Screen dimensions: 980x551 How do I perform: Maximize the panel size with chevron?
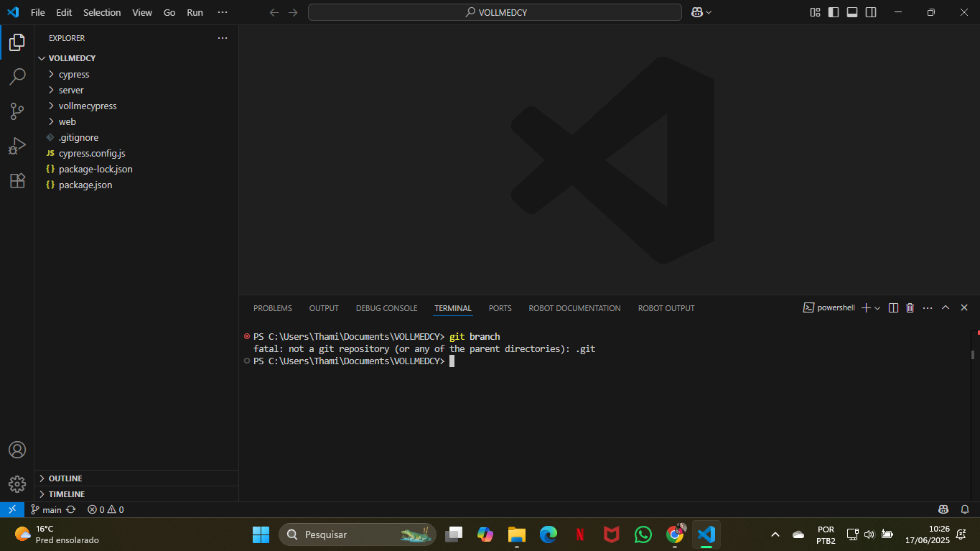pos(946,307)
